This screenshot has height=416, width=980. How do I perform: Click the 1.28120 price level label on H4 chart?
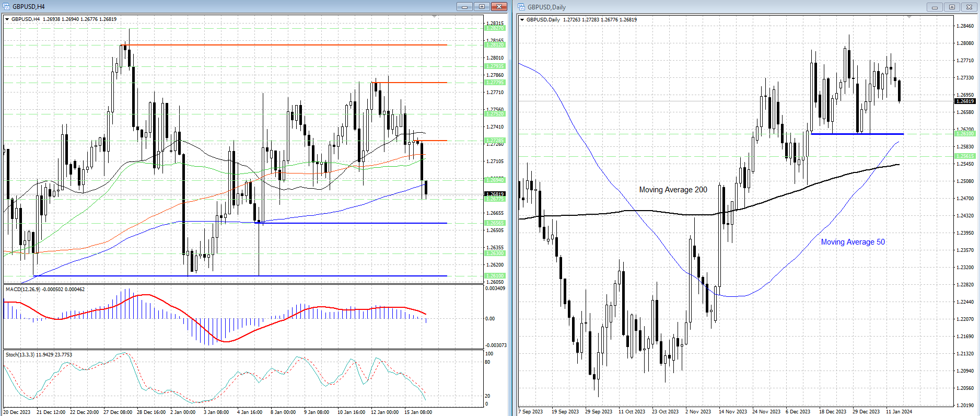point(495,45)
